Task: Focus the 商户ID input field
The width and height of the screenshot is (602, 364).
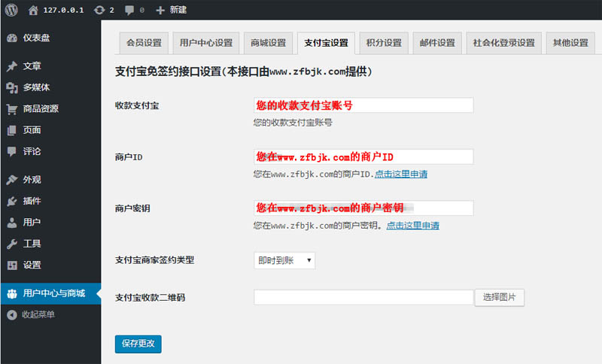Action: (x=363, y=156)
